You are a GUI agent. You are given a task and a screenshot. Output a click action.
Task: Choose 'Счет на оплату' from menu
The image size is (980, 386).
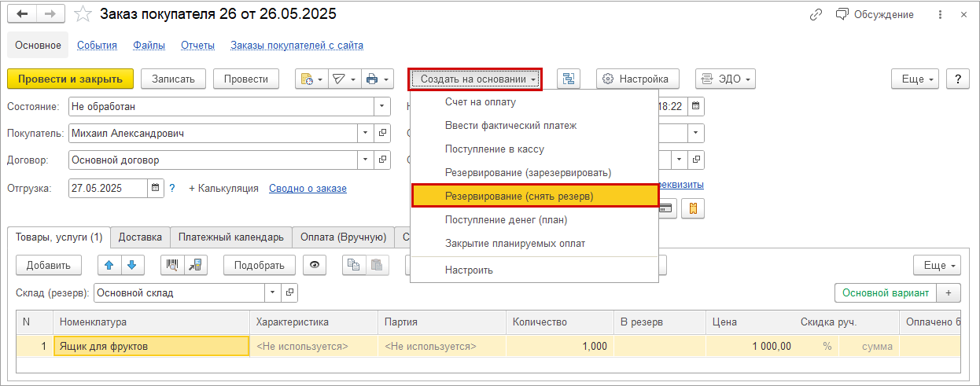click(x=480, y=101)
